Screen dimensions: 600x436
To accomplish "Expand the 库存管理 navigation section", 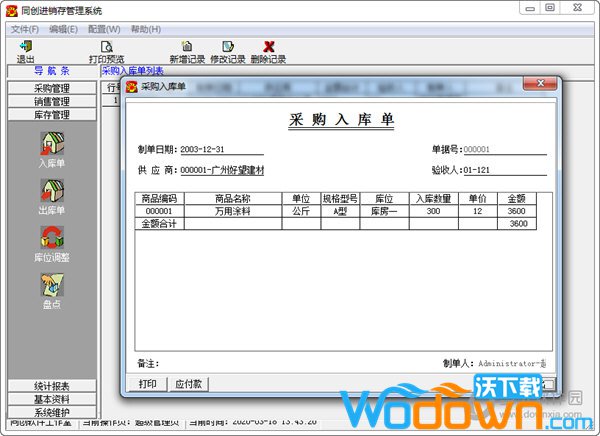I will [52, 114].
